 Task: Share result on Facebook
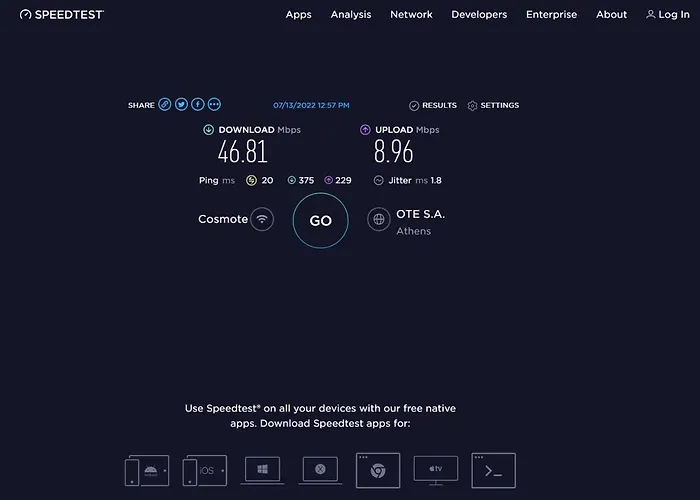pyautogui.click(x=198, y=105)
